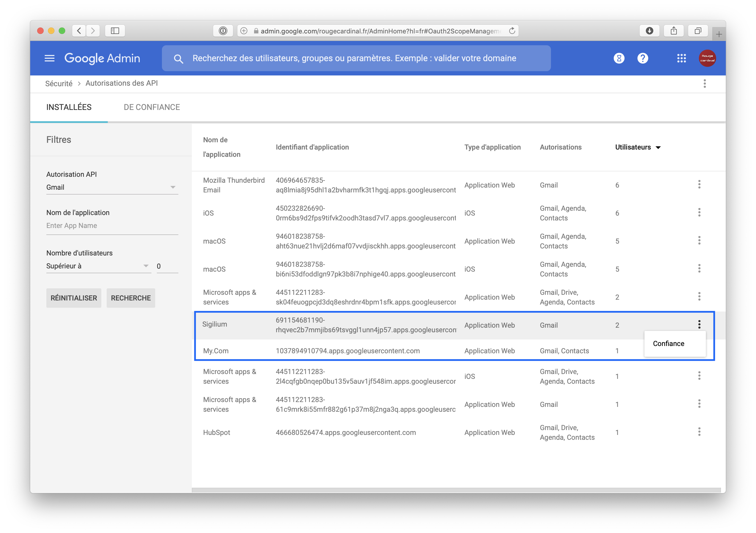Click the Sécurité breadcrumb link
The image size is (756, 533).
(x=59, y=84)
